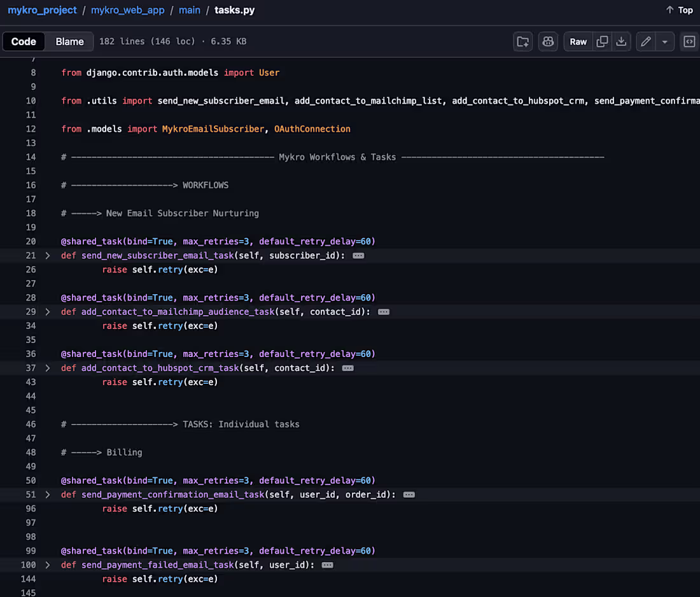Click the Raw button
Viewport: 700px width, 597px height.
tap(578, 41)
